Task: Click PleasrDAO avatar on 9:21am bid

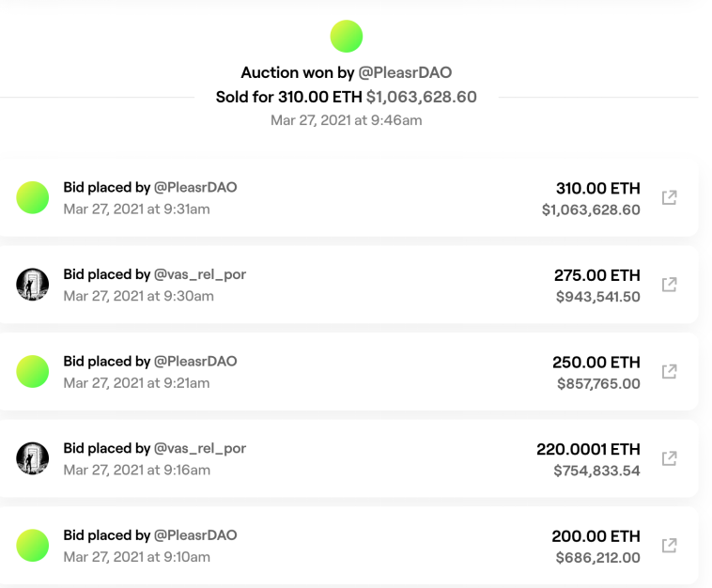Action: click(33, 371)
